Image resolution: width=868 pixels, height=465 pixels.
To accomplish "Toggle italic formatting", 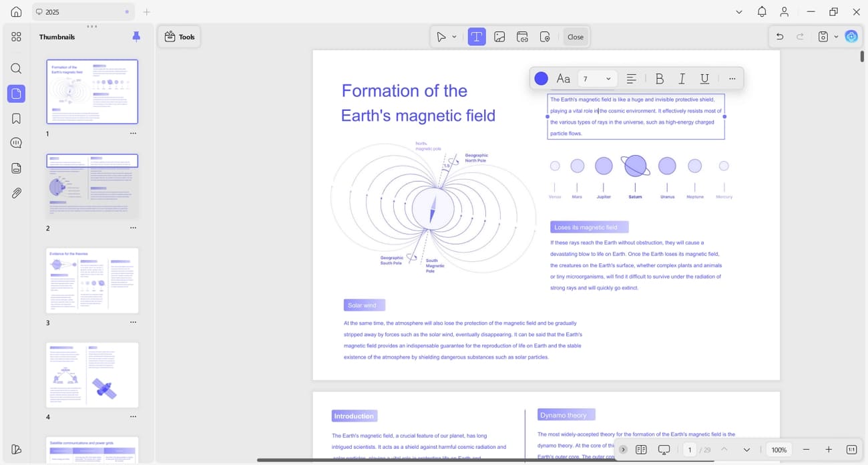I will [682, 79].
